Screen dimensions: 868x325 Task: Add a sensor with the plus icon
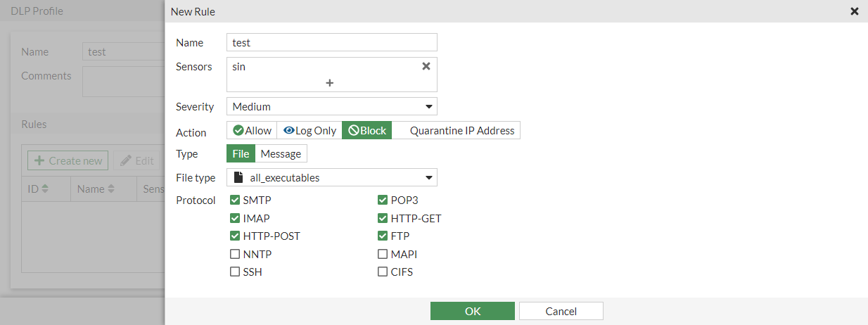pos(329,83)
